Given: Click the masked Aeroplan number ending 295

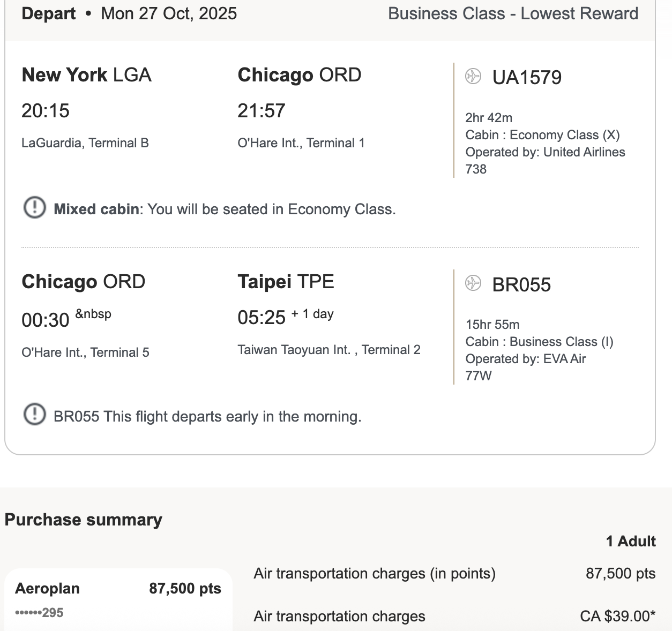Looking at the screenshot, I should 39,613.
